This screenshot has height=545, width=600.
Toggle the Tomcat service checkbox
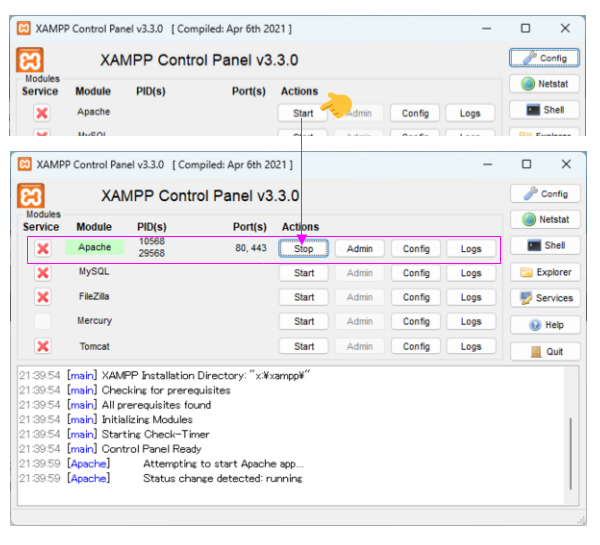tap(43, 346)
